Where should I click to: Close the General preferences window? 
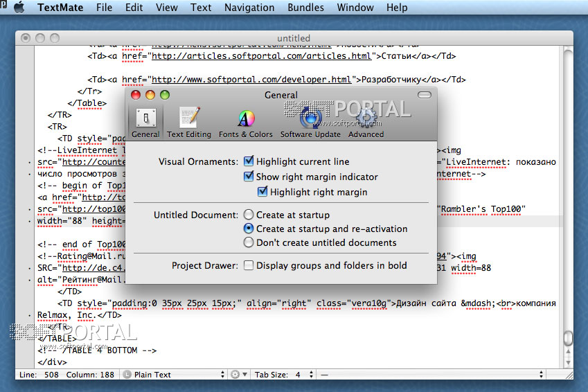click(136, 95)
